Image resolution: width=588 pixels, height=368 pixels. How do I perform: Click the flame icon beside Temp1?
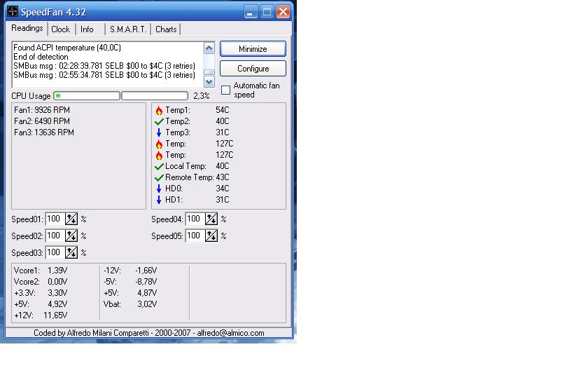coord(159,111)
